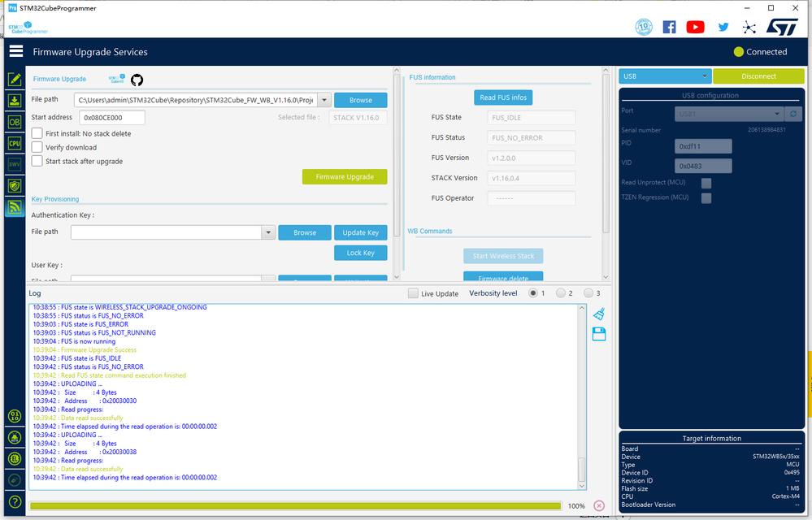Open Memory & File editing sidebar icon
The height and width of the screenshot is (520, 812).
(x=15, y=79)
